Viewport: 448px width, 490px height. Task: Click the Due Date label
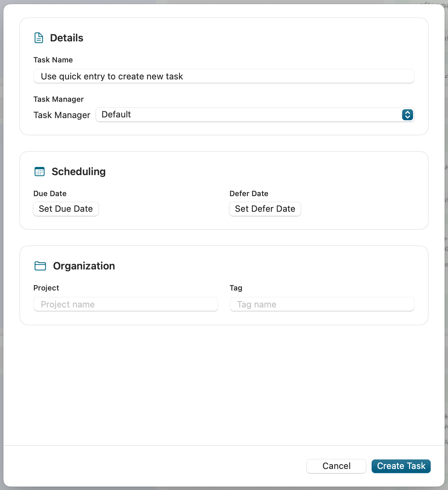click(50, 193)
